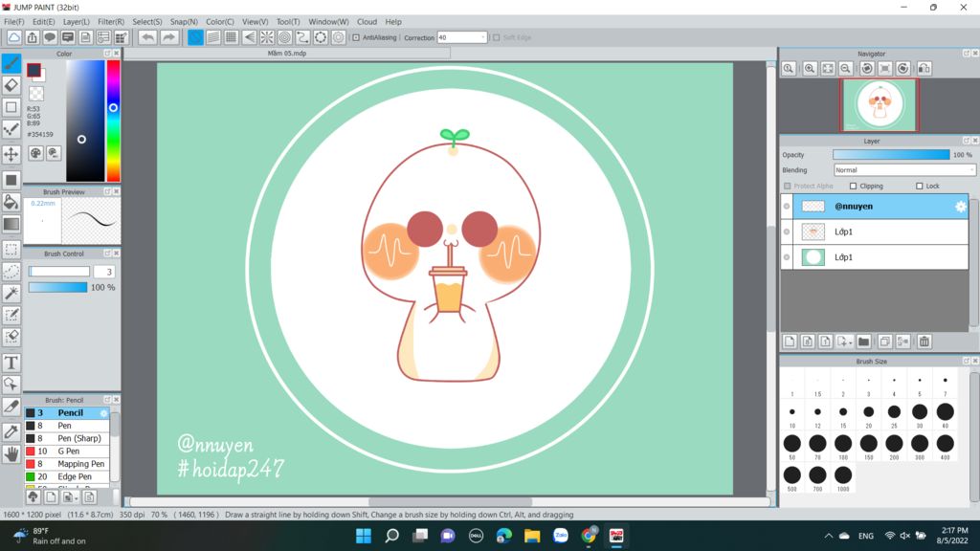
Task: Switch to the Hand tool
Action: (11, 454)
